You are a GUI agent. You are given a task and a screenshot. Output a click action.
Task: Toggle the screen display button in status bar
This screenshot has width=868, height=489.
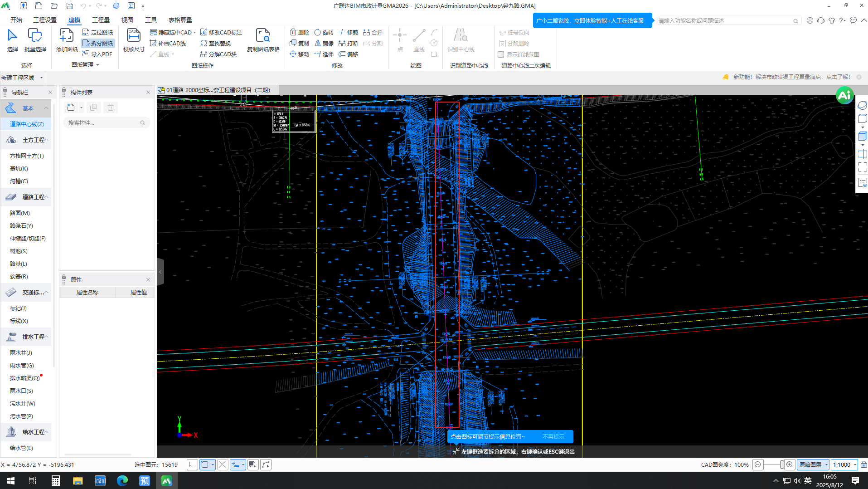coord(253,465)
